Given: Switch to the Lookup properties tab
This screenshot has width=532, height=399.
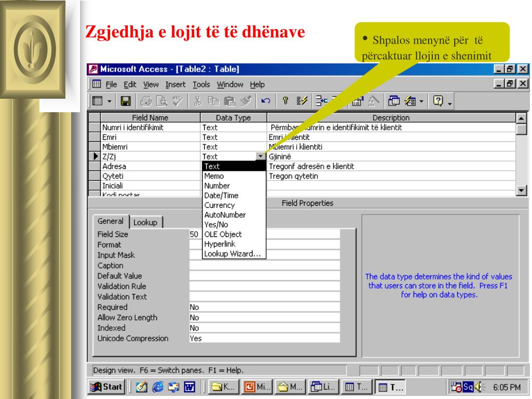Looking at the screenshot, I should coord(145,222).
